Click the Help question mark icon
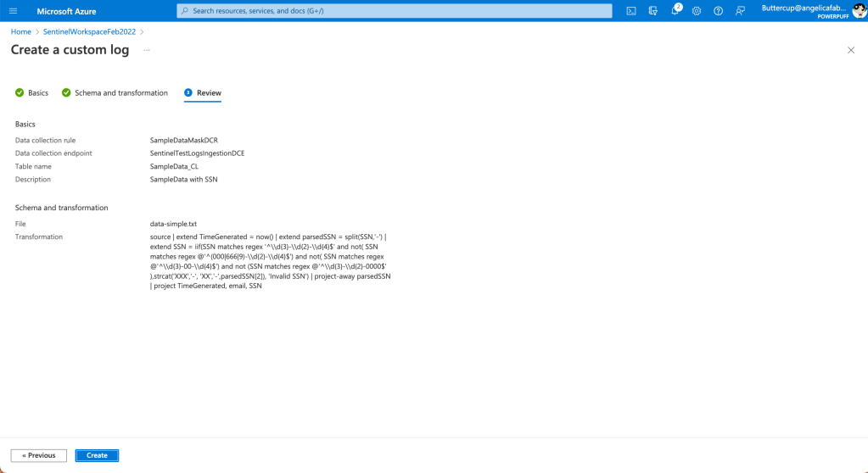Image resolution: width=868 pixels, height=473 pixels. (719, 11)
